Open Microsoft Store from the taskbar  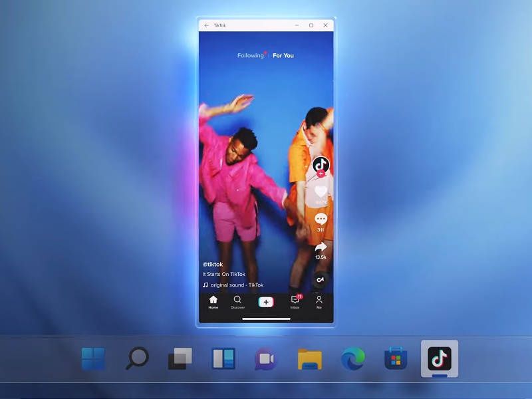tap(396, 358)
